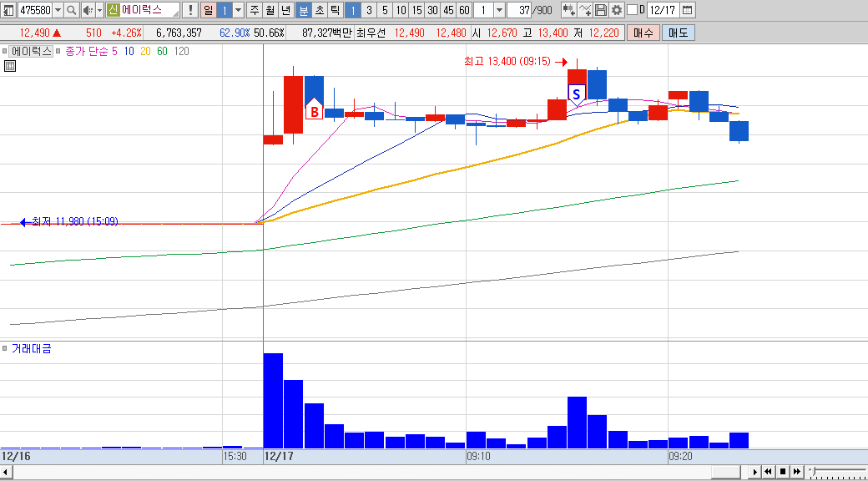Click the floppy disk save icon
This screenshot has height=481, width=868.
click(601, 10)
